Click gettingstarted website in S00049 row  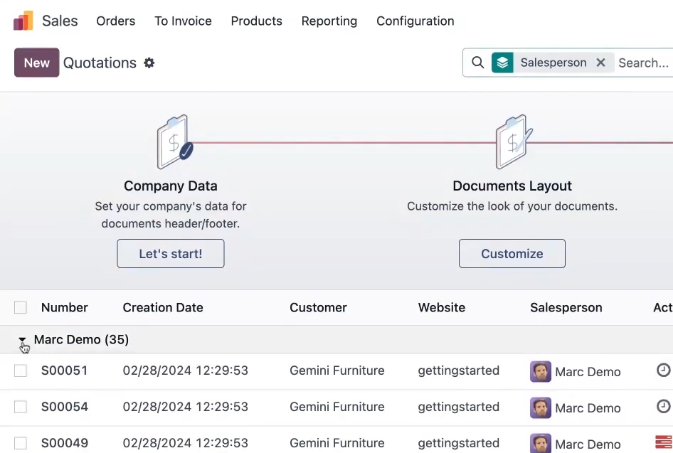458,443
